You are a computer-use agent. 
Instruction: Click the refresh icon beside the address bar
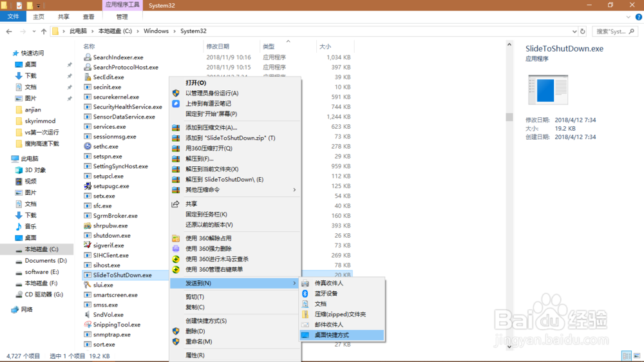[x=582, y=31]
